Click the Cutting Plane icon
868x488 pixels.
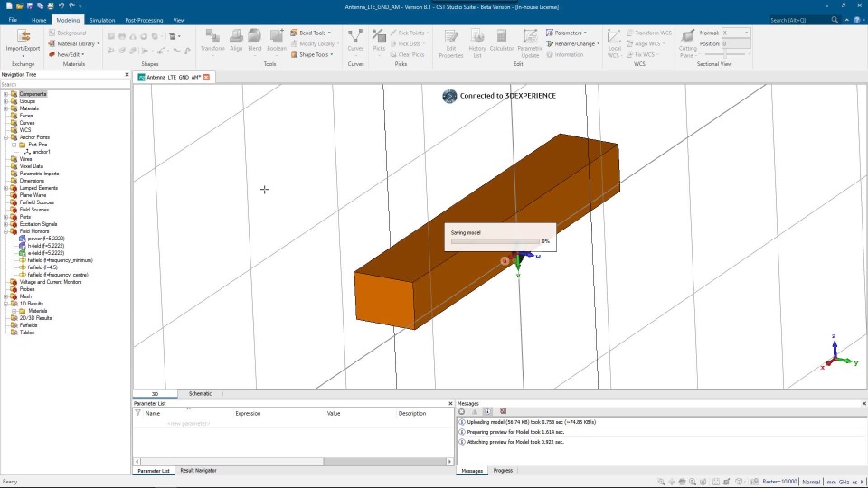687,36
